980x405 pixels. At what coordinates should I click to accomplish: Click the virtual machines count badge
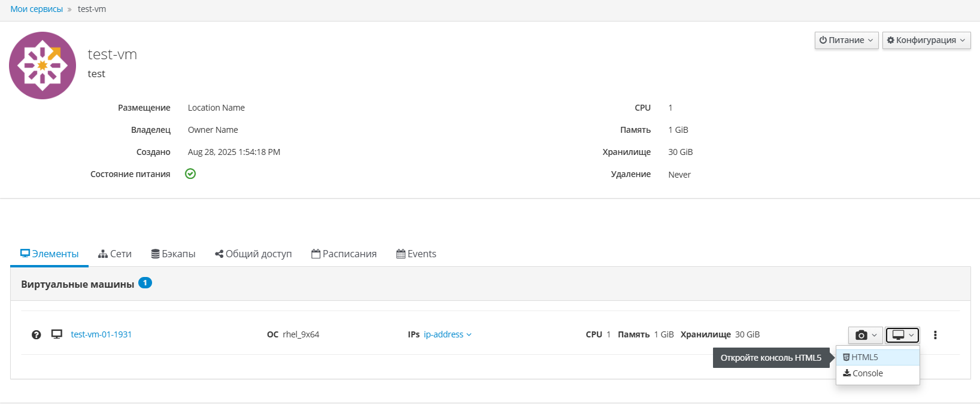coord(145,283)
